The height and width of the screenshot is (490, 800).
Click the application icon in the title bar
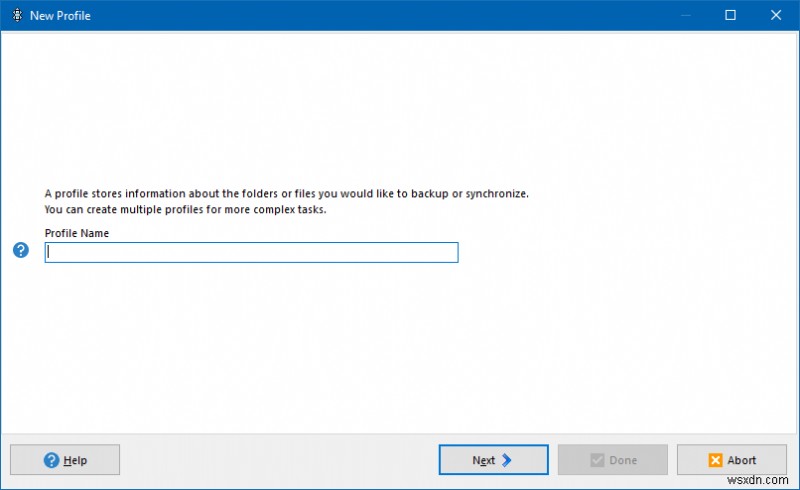pos(16,15)
